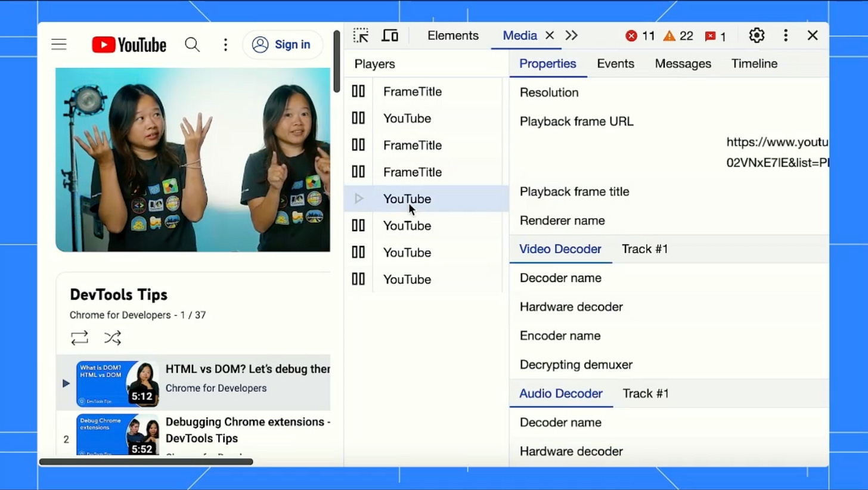This screenshot has width=868, height=490.
Task: Open the 11 errors counter
Action: click(640, 36)
